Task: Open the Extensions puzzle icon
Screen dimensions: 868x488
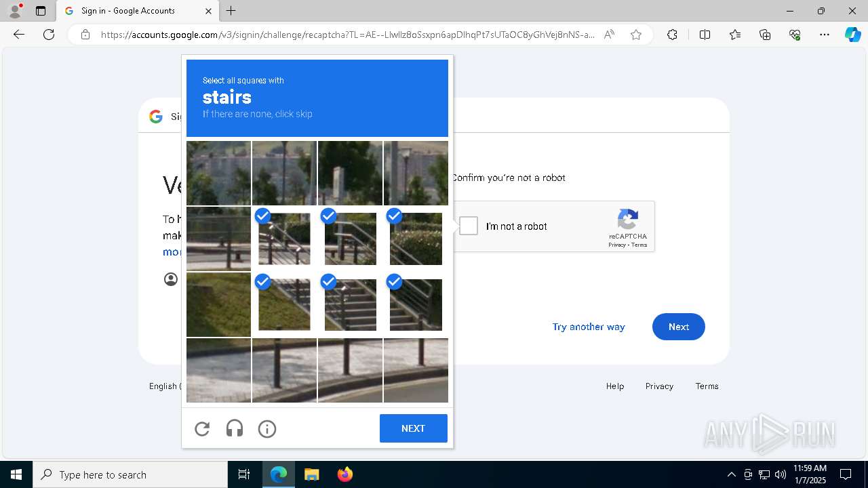Action: click(x=672, y=35)
